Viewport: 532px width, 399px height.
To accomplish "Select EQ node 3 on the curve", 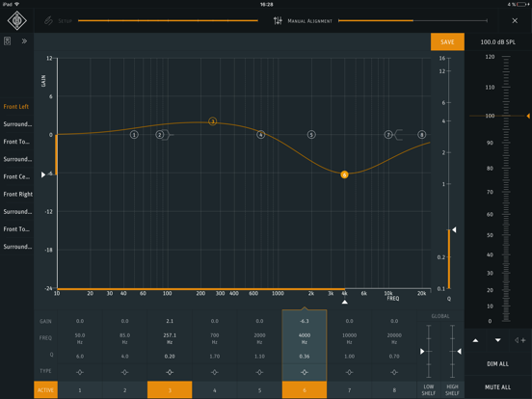I will 212,121.
